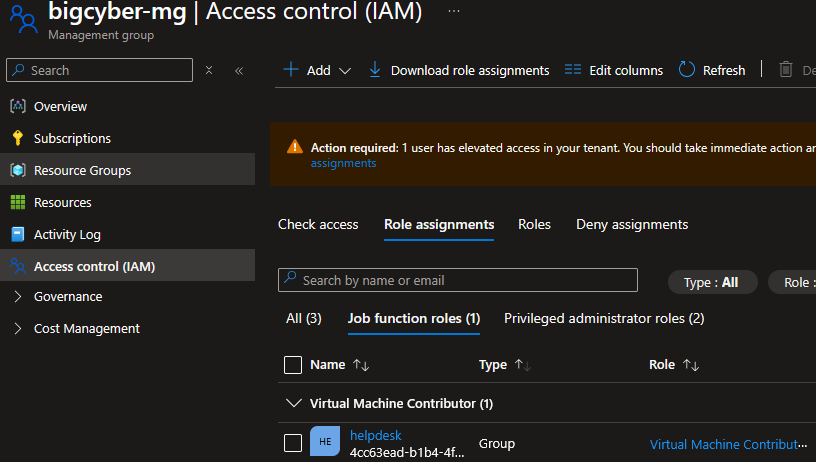This screenshot has height=462, width=816.
Task: Expand the Governance menu section
Action: (x=17, y=296)
